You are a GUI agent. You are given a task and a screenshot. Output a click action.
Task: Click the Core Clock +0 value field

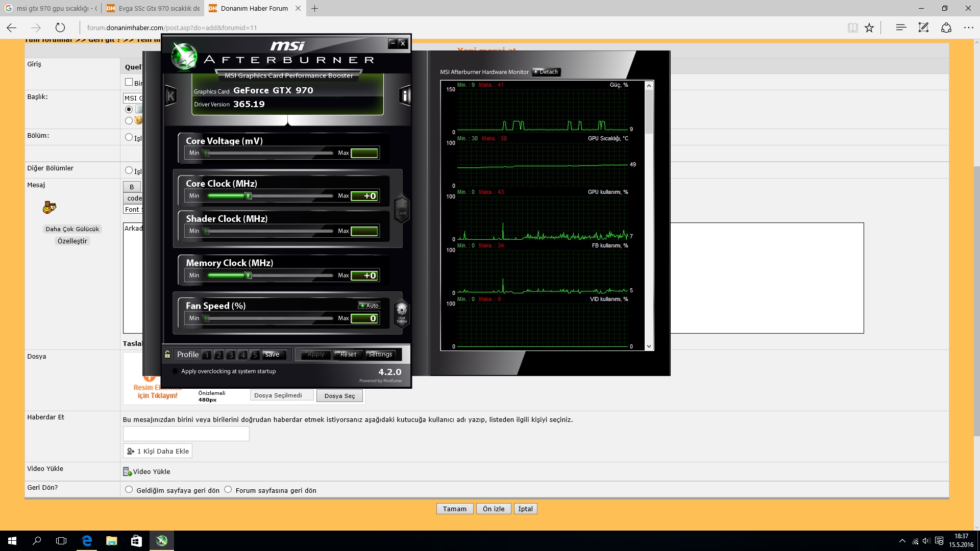click(364, 196)
